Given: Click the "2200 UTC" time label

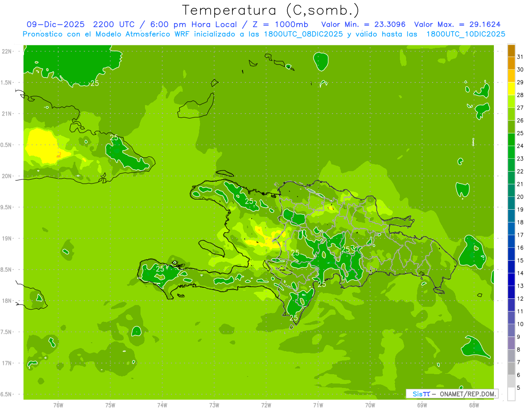Looking at the screenshot, I should point(113,24).
